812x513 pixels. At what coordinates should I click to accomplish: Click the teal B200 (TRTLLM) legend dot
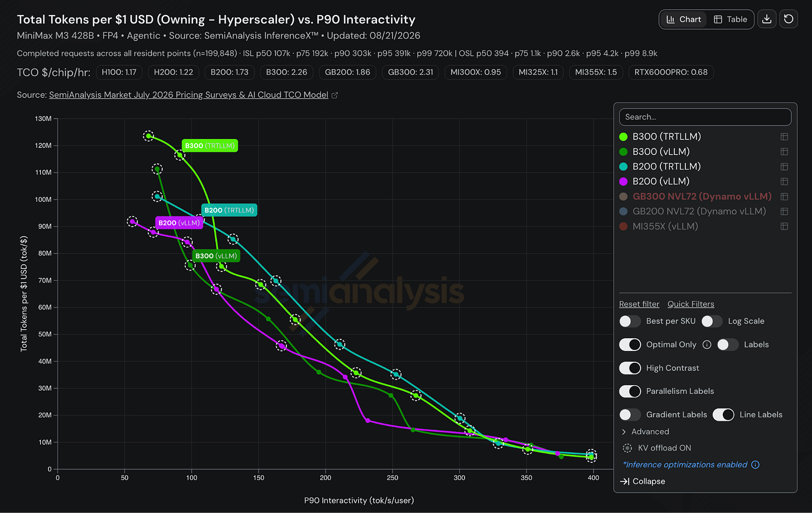(623, 166)
